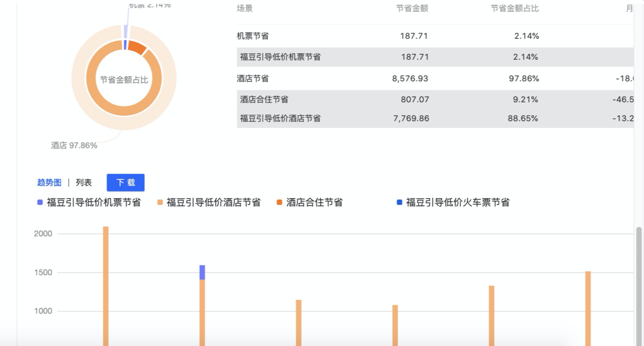Click the 节省金额 column header
Viewport: 644px width, 346px height.
[412, 8]
